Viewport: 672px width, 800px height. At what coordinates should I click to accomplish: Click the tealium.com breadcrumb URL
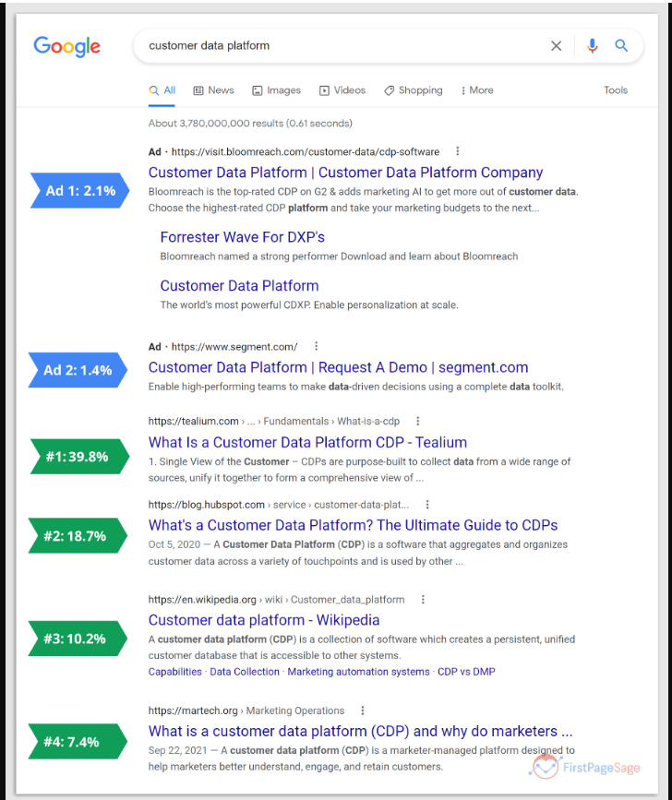pyautogui.click(x=274, y=422)
